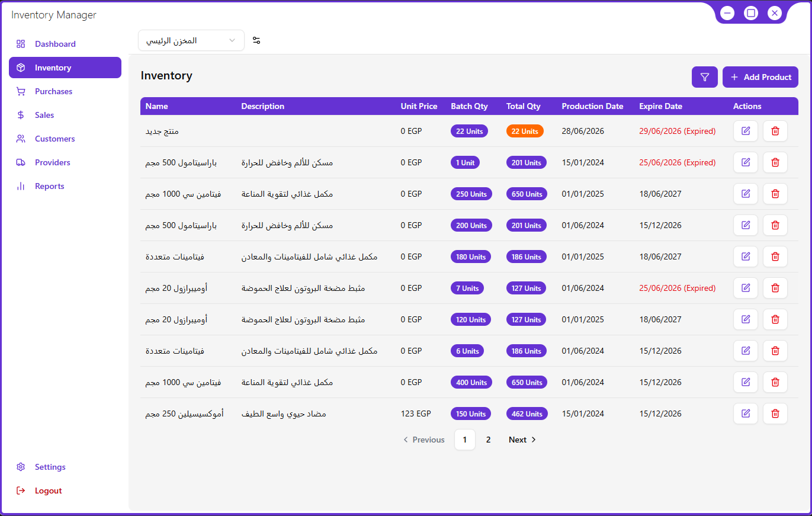Open the Sales section
The image size is (812, 516).
tap(65, 115)
